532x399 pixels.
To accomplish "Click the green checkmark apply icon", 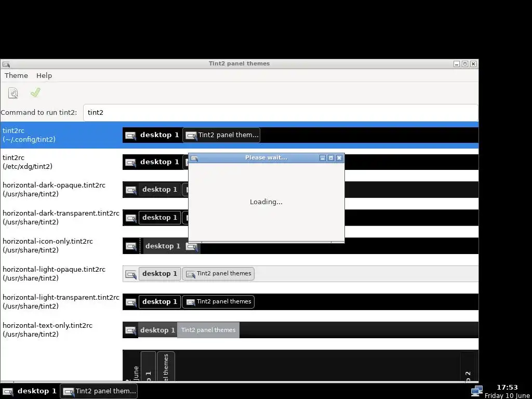I will point(35,92).
